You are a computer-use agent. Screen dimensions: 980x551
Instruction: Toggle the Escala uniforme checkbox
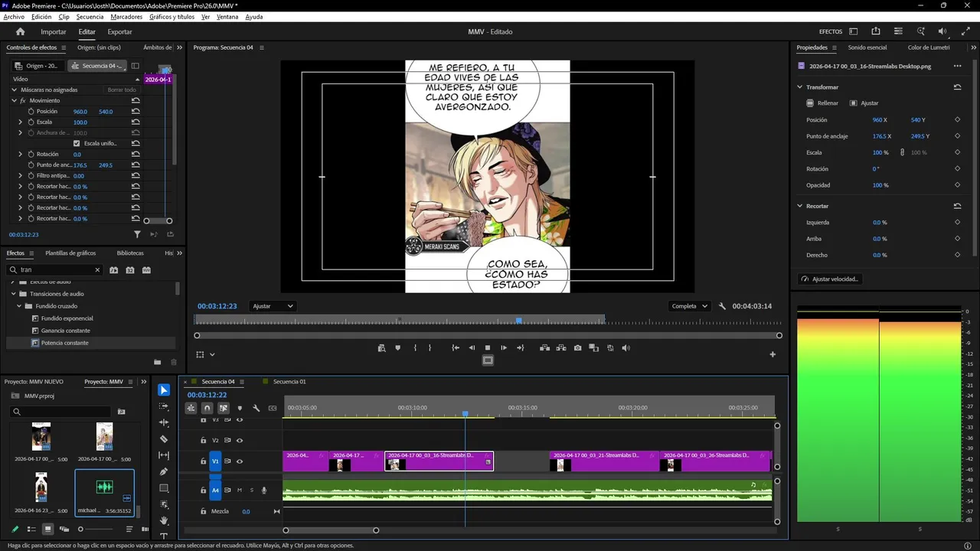[x=77, y=144]
